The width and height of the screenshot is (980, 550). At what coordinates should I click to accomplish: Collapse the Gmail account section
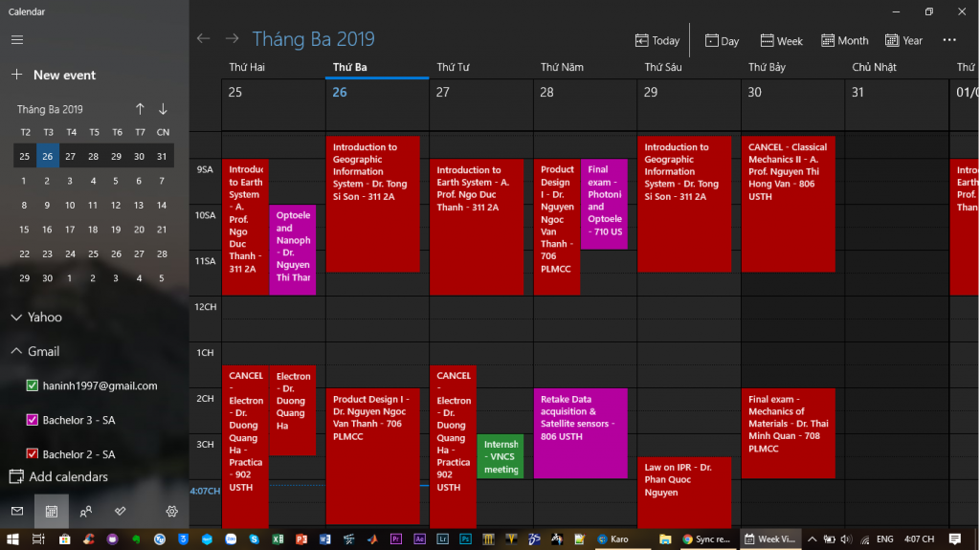(35, 351)
